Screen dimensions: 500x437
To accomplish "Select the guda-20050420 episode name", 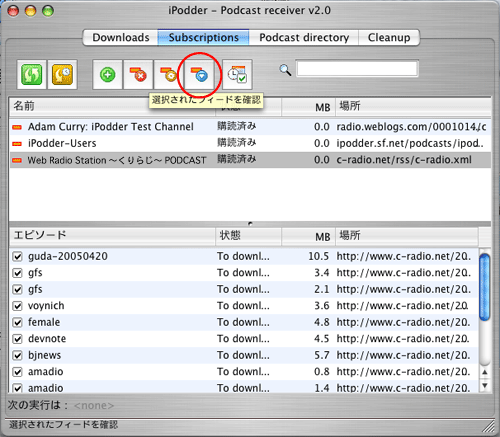I will 68,256.
